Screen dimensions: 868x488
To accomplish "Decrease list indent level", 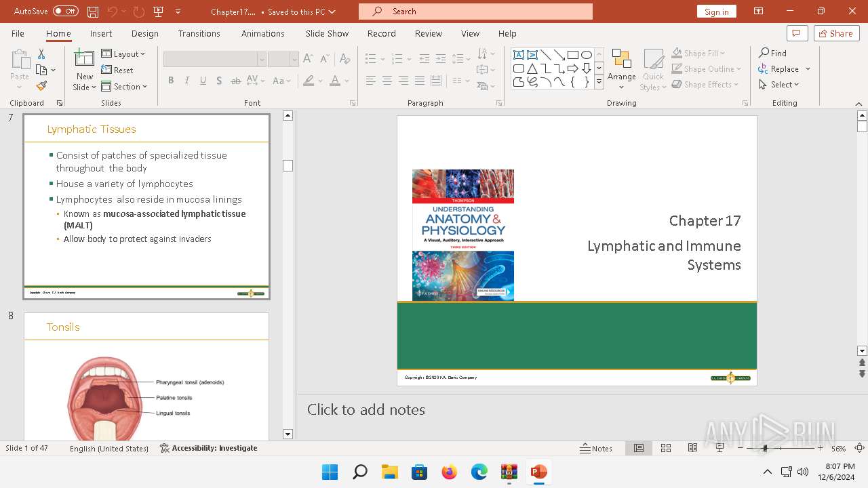I will (x=425, y=59).
